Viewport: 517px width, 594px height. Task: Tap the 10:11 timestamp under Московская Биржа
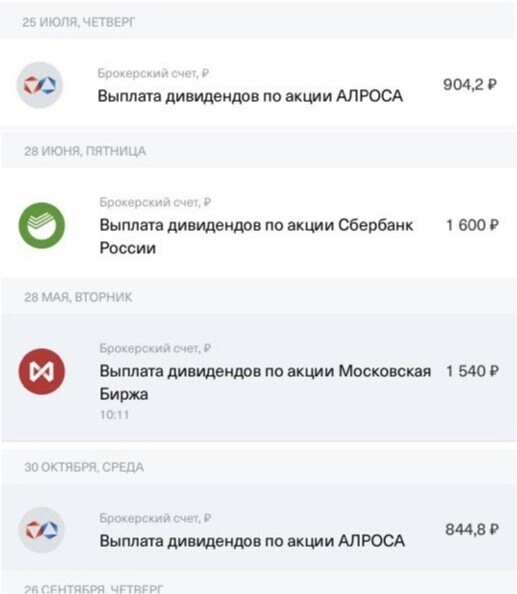click(114, 415)
